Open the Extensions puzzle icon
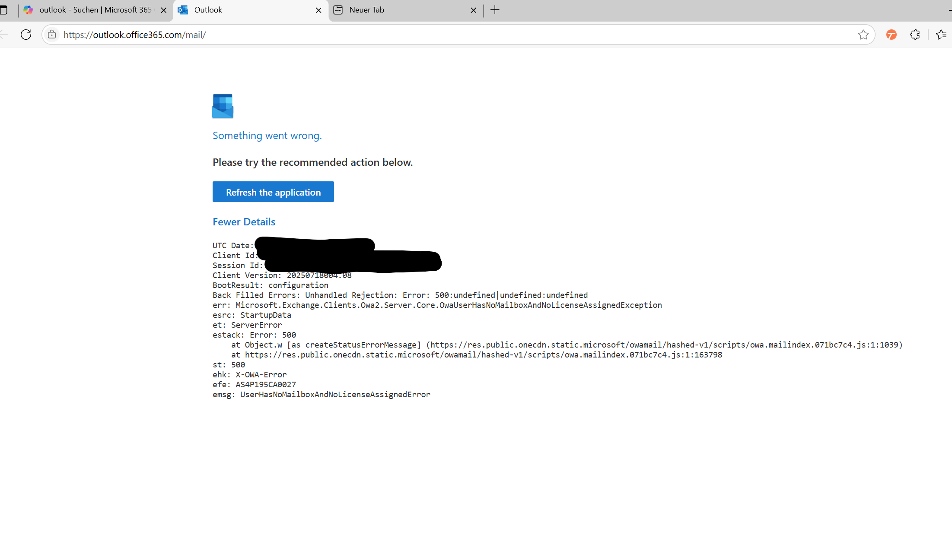 pyautogui.click(x=915, y=35)
